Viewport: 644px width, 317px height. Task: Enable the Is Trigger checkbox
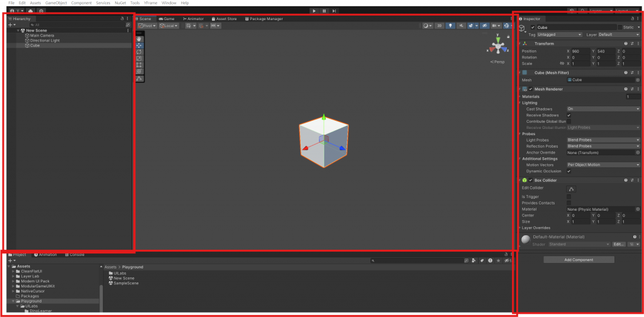(x=569, y=197)
